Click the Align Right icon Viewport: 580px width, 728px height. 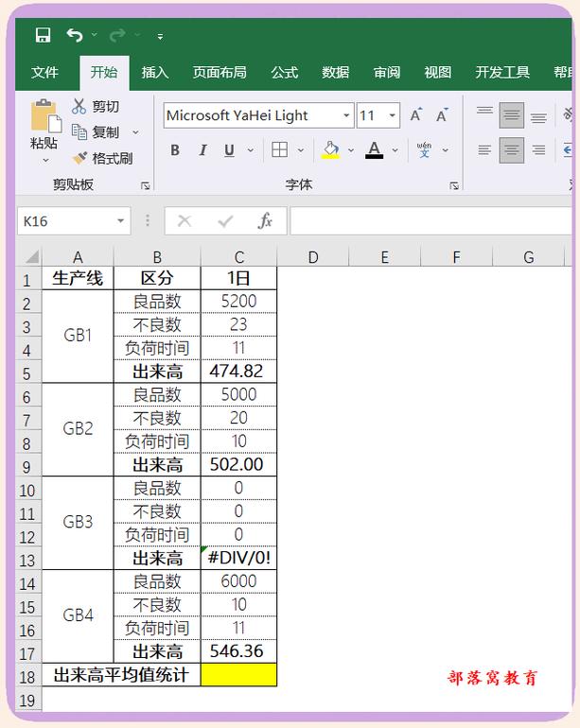point(538,149)
